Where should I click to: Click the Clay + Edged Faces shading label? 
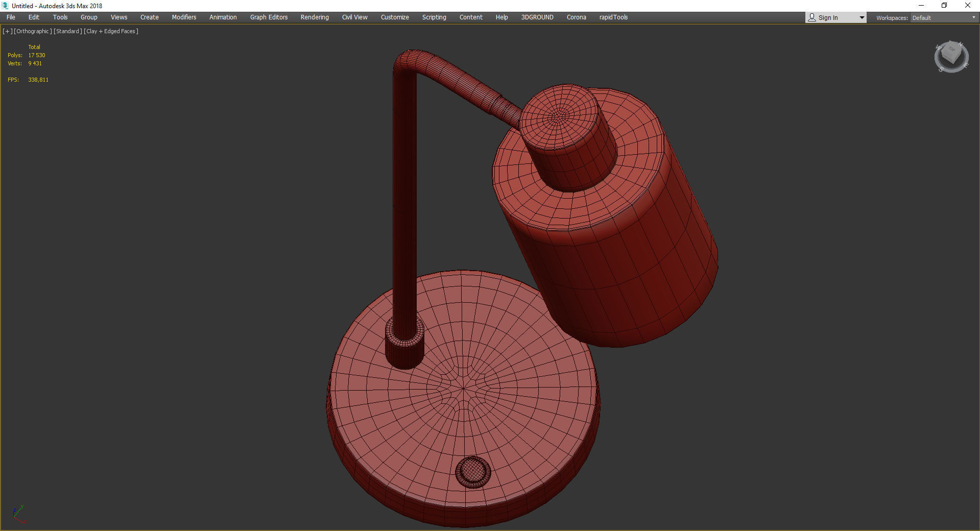coord(111,31)
